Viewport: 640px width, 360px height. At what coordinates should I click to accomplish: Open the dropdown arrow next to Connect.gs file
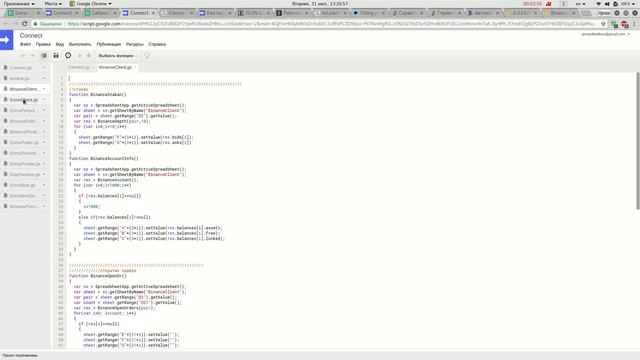click(x=44, y=68)
